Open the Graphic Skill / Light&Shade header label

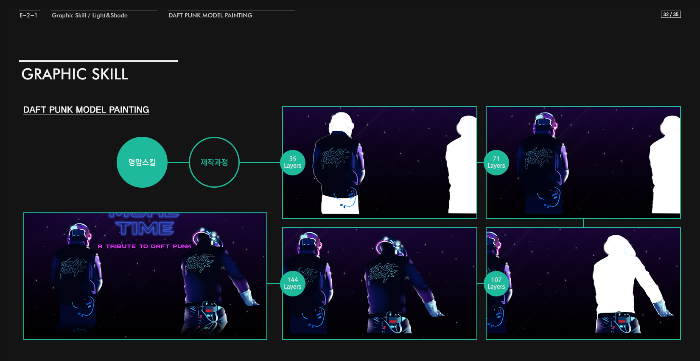(89, 15)
